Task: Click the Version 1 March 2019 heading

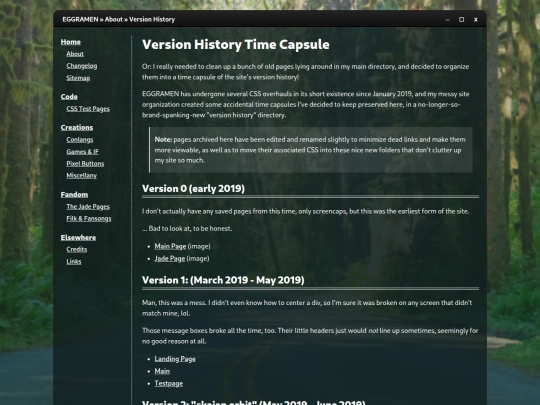Action: 223,280
